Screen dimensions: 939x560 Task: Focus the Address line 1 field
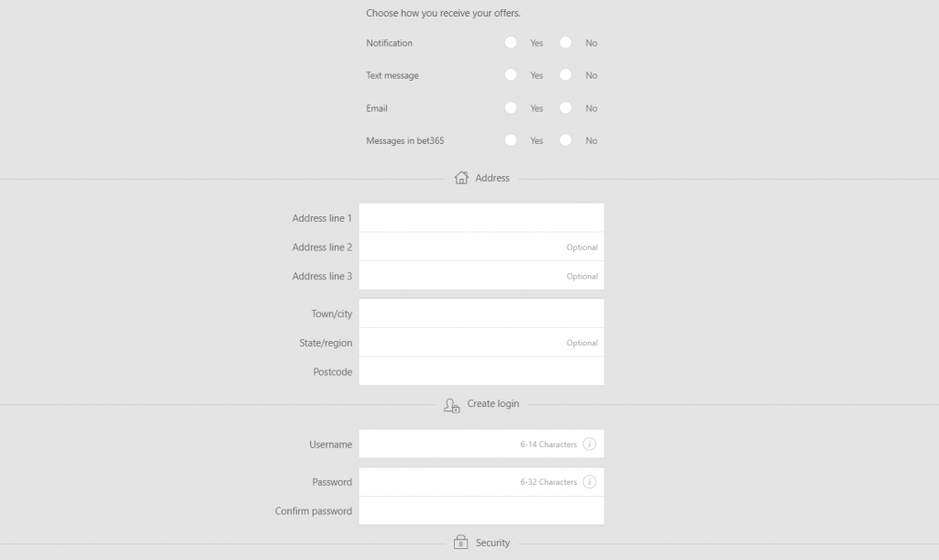click(x=481, y=218)
